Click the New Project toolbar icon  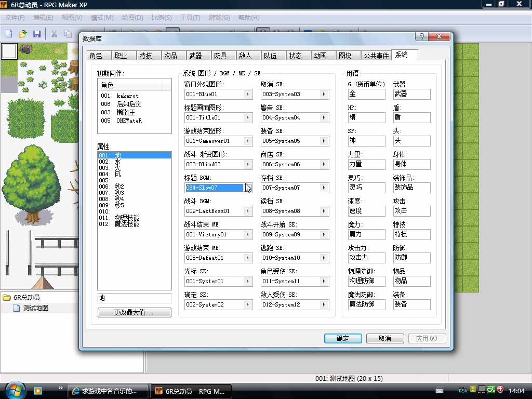(x=9, y=34)
